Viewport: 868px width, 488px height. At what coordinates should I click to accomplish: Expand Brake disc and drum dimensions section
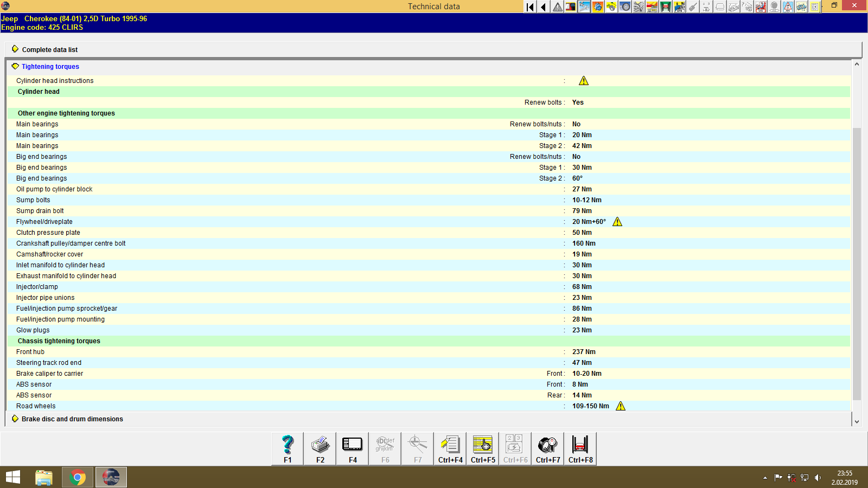15,419
